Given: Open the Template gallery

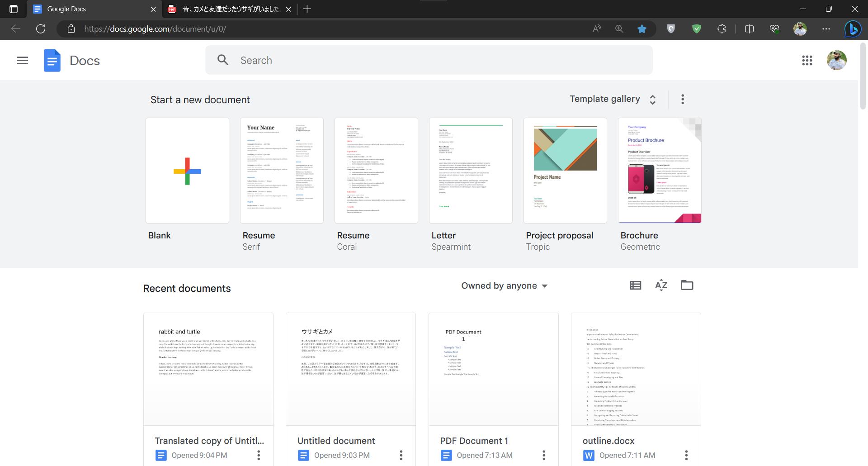Looking at the screenshot, I should [x=604, y=99].
